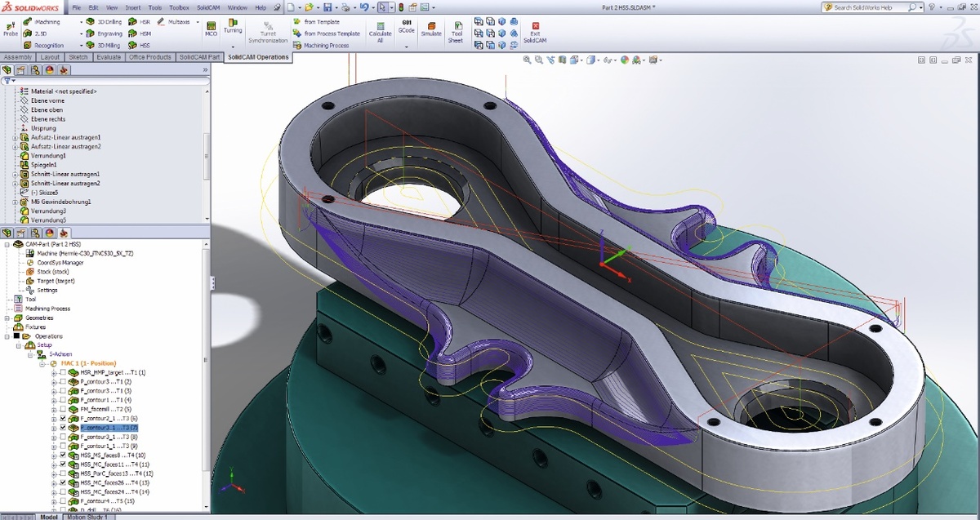Uncheck the F_contour2_1 operation checkbox

click(x=63, y=418)
